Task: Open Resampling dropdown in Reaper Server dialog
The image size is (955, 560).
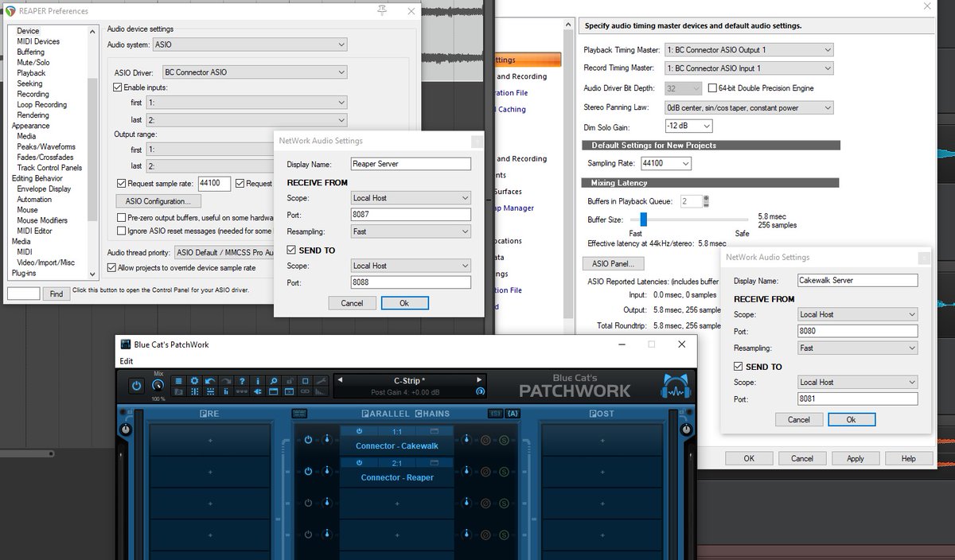Action: (x=411, y=231)
